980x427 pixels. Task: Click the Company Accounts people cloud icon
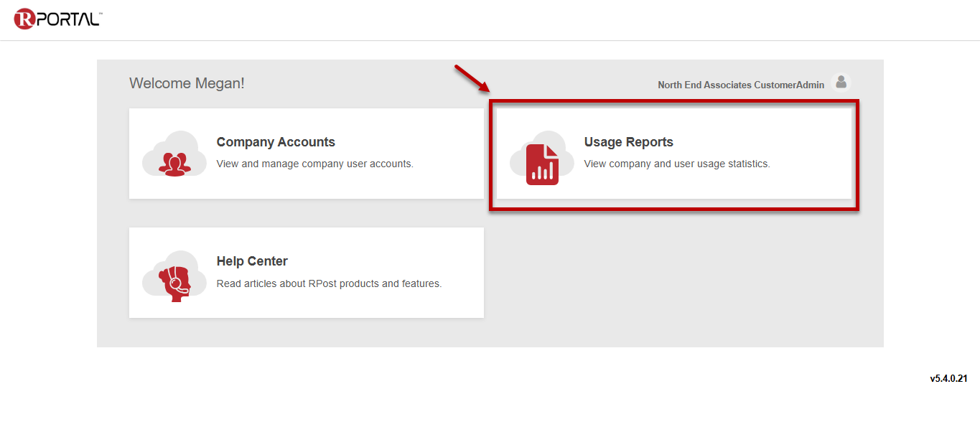click(174, 164)
